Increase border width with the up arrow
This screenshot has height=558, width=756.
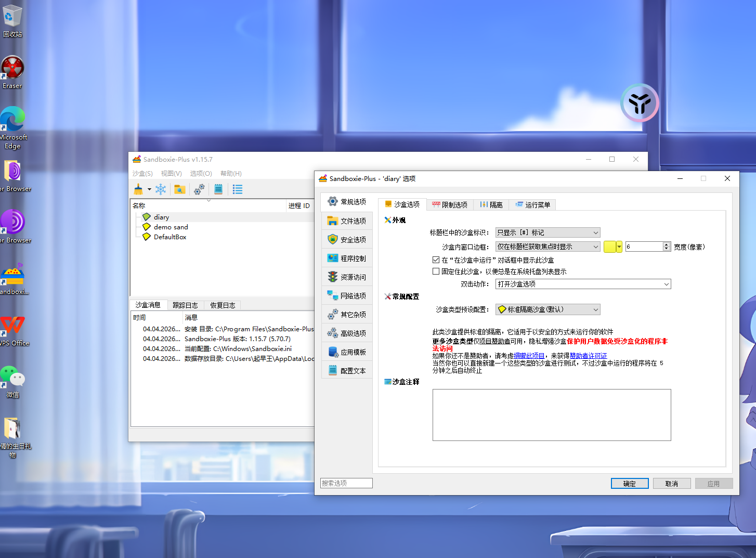(667, 244)
